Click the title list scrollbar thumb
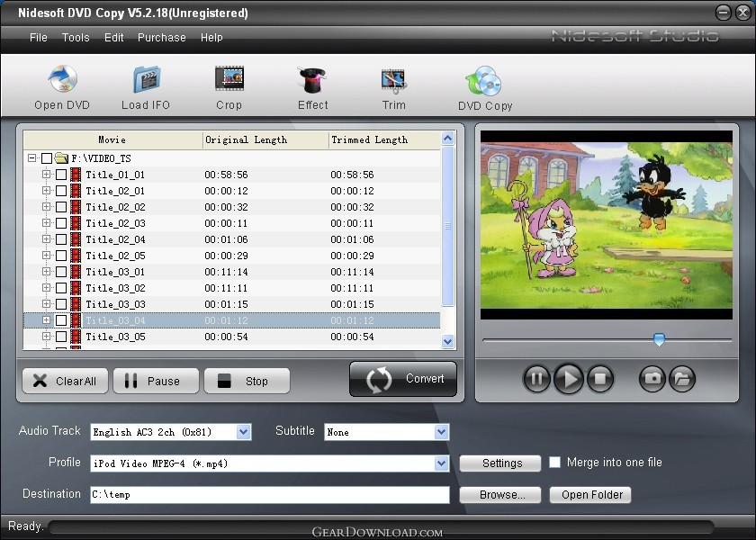Screen dimensions: 756x540 [447, 226]
